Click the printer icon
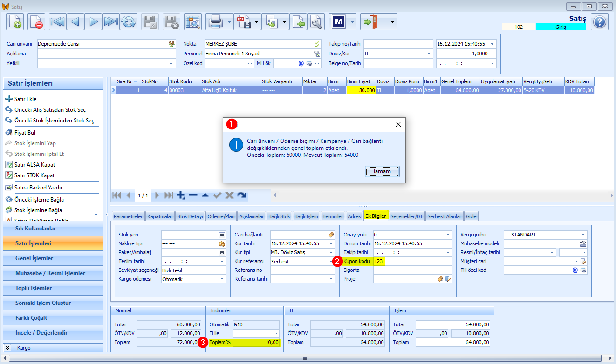The image size is (616, 364). (215, 21)
